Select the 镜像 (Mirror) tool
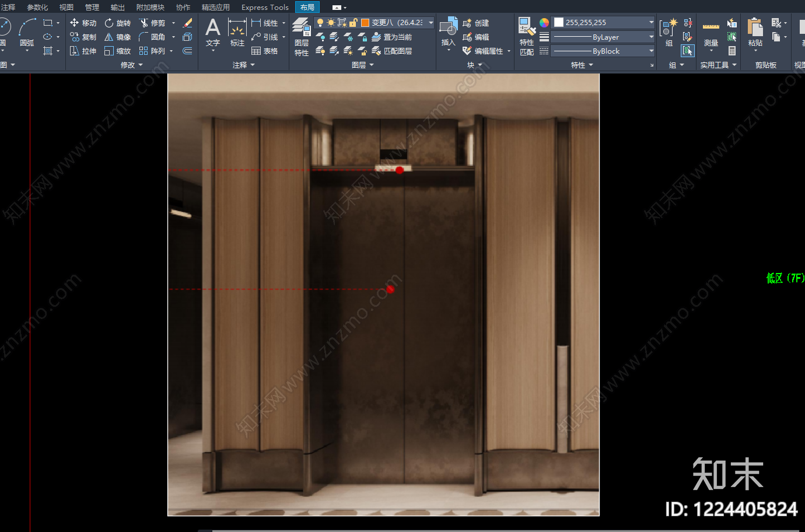 click(x=117, y=37)
